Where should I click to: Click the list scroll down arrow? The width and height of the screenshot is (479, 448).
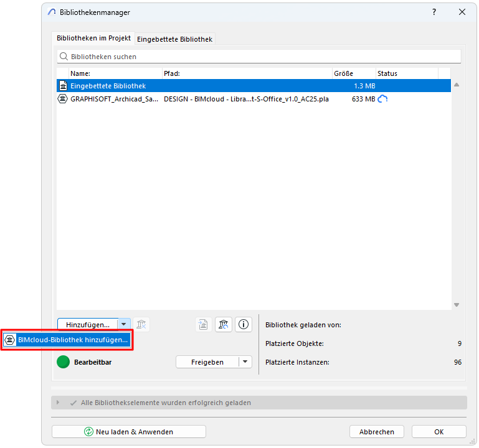(457, 305)
